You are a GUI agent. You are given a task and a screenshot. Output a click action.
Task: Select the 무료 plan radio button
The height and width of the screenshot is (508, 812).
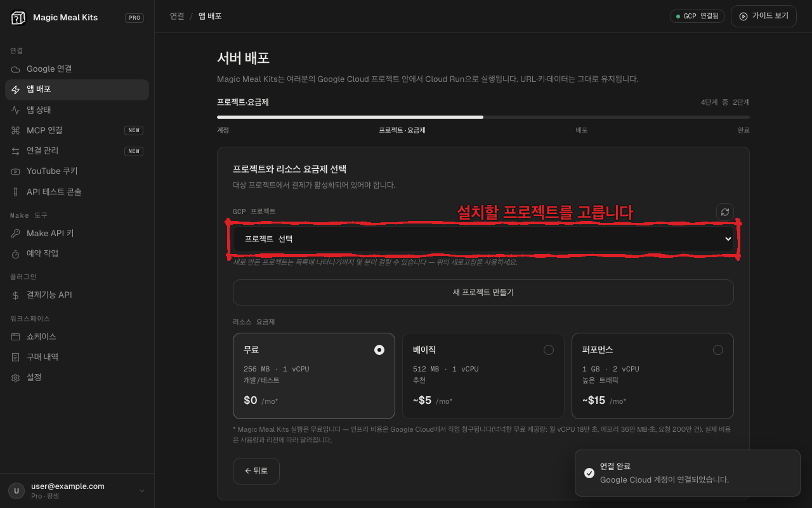[379, 350]
